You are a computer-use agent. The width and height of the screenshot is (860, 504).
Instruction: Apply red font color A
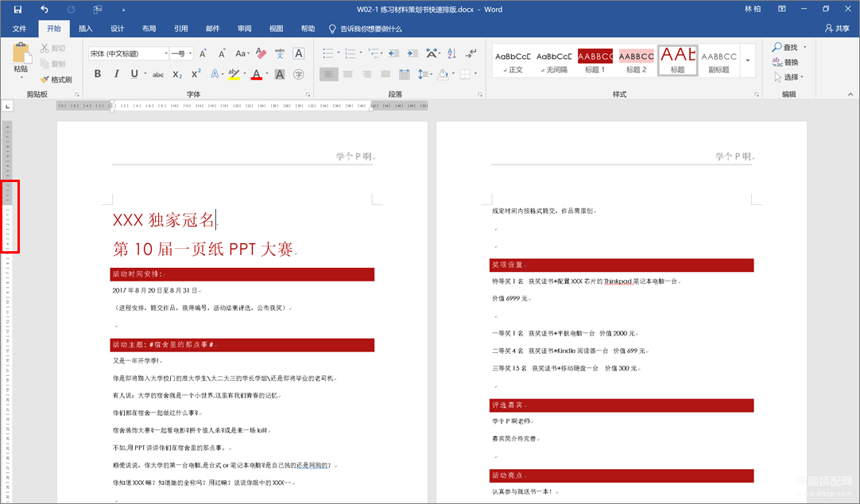pos(256,74)
